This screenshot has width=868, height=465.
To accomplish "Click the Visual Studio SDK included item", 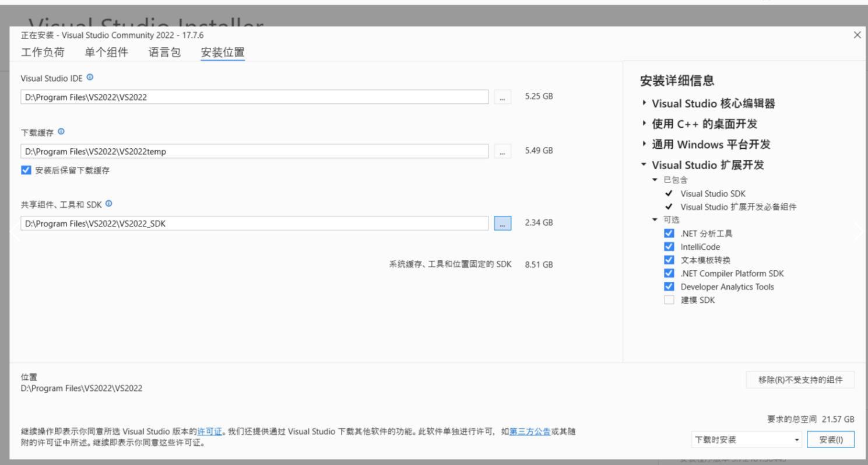I will (x=713, y=194).
